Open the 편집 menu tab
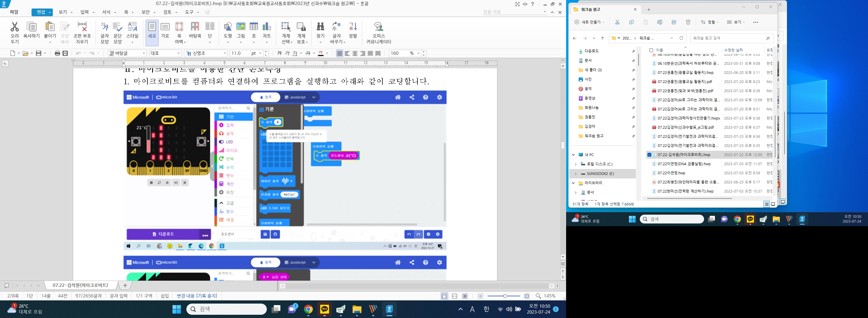The height and width of the screenshot is (318, 868). (x=42, y=12)
